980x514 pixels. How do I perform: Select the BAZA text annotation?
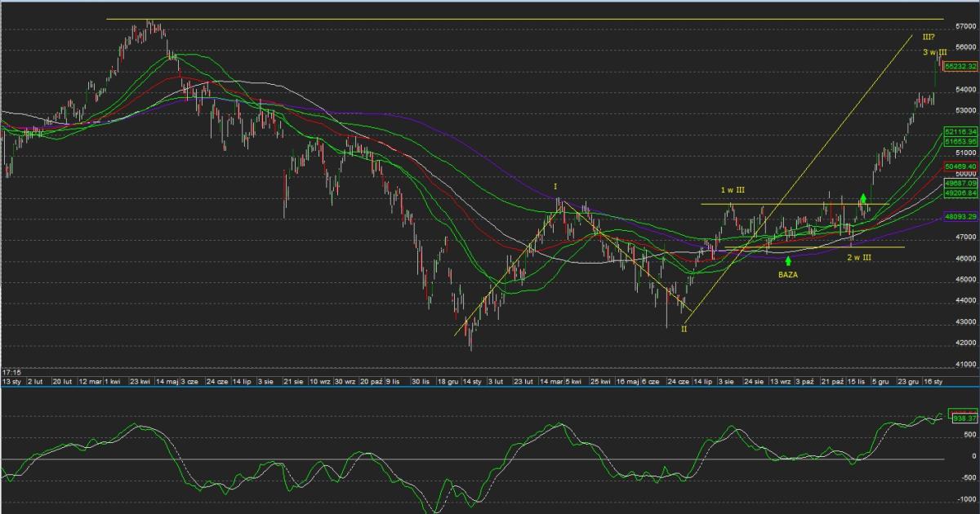[788, 276]
